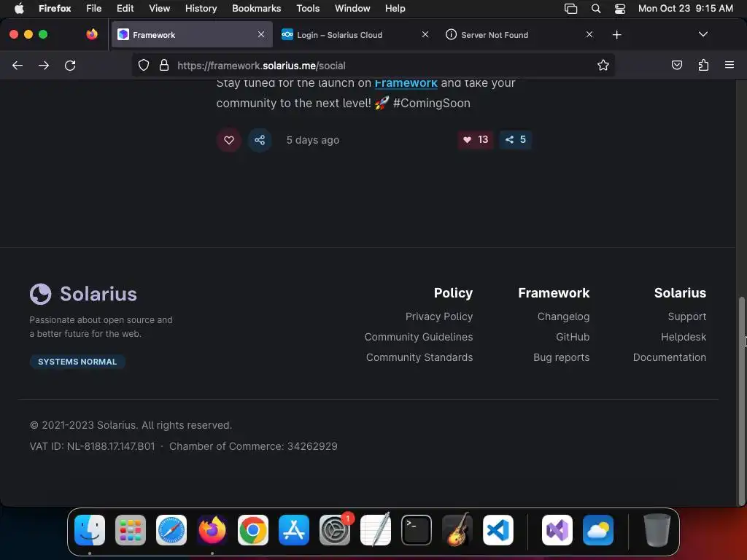Open the View menu

click(x=159, y=8)
